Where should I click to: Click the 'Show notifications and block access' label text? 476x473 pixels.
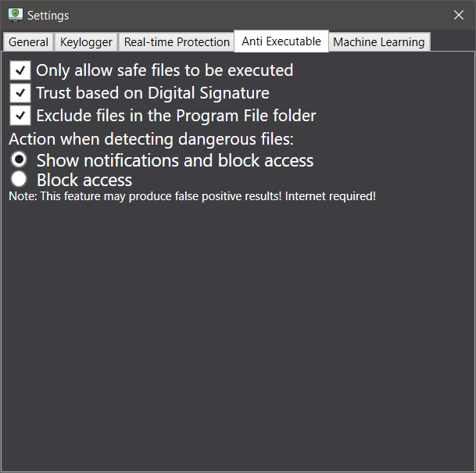pyautogui.click(x=175, y=160)
